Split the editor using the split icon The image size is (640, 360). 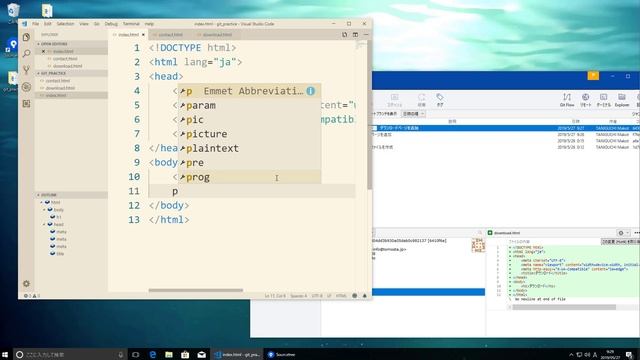coord(355,35)
